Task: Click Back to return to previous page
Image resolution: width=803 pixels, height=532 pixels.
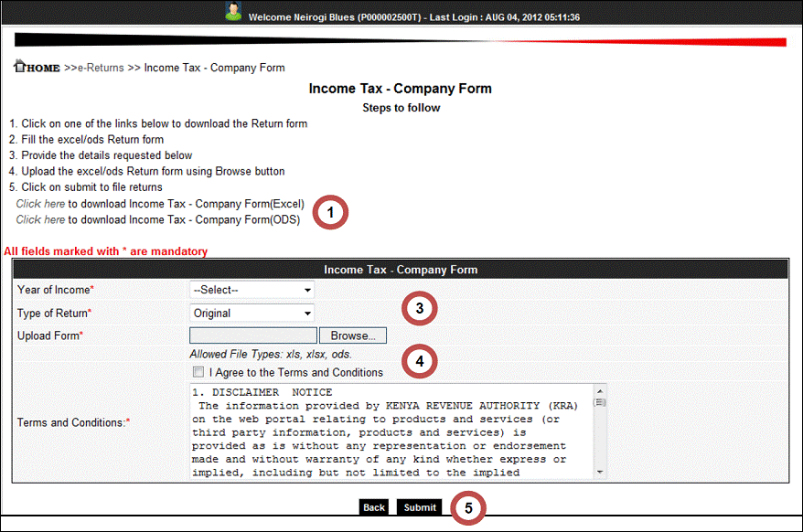Action: coord(373,506)
